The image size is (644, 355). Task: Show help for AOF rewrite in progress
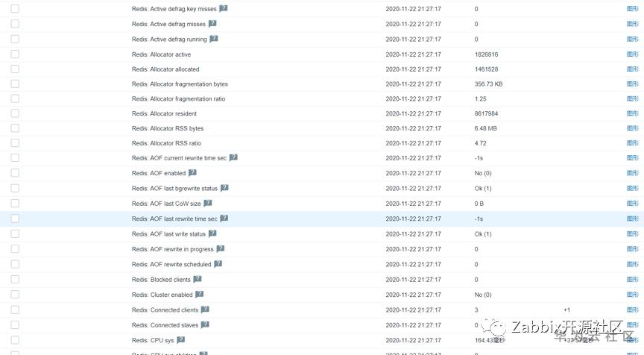(221, 248)
